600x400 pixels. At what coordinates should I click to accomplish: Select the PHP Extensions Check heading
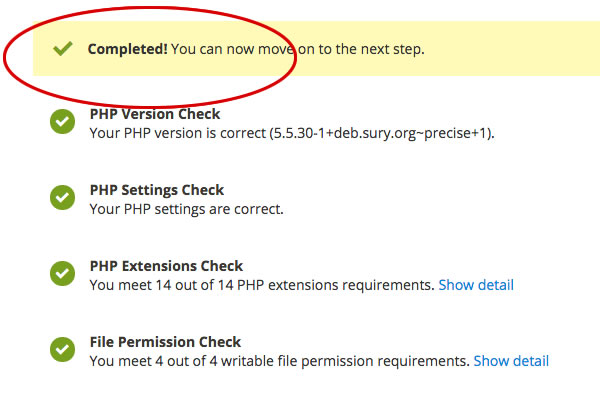[x=166, y=266]
